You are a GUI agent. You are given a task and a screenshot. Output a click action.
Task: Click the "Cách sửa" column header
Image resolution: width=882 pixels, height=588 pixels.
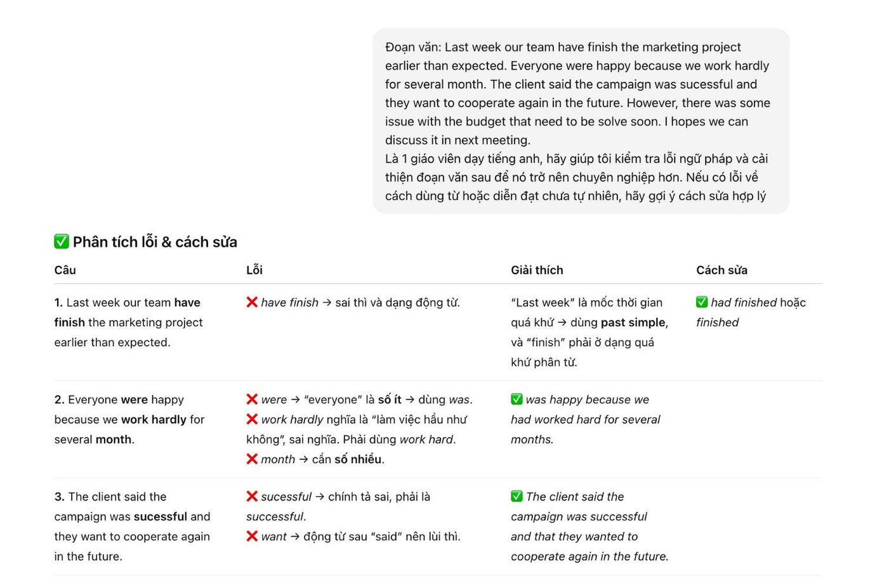[721, 270]
